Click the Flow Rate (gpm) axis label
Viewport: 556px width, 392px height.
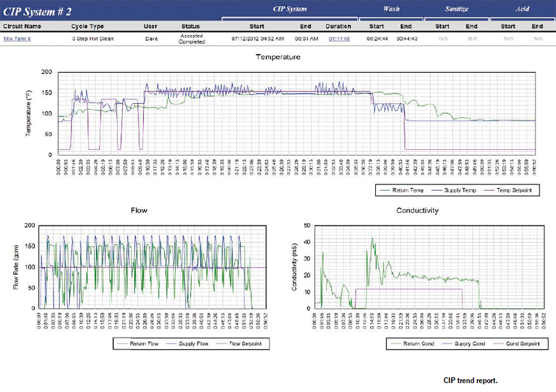tap(16, 267)
